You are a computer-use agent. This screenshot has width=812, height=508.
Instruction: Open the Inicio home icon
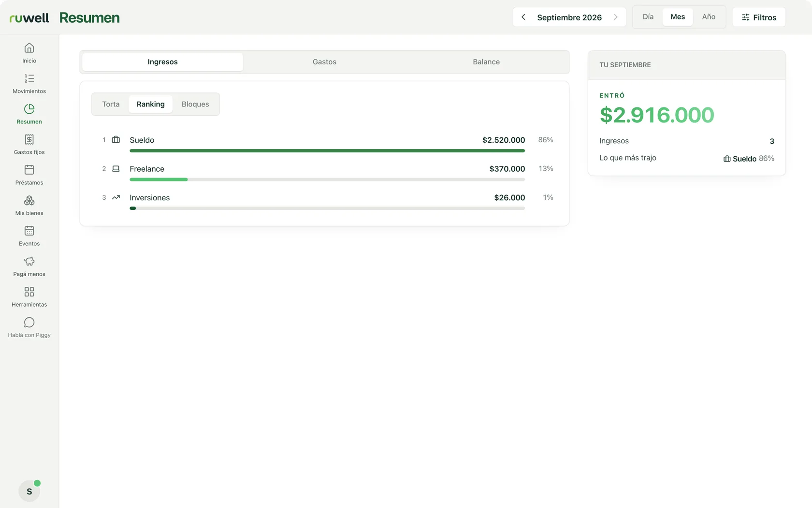[x=29, y=48]
